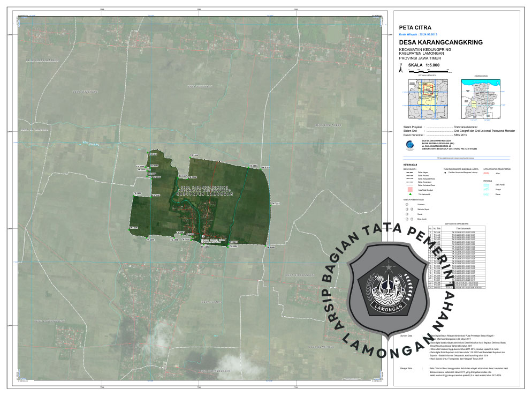Viewport: 532px width, 396px height.
Task: Click the Camat office legend symbol
Action: tap(407, 214)
